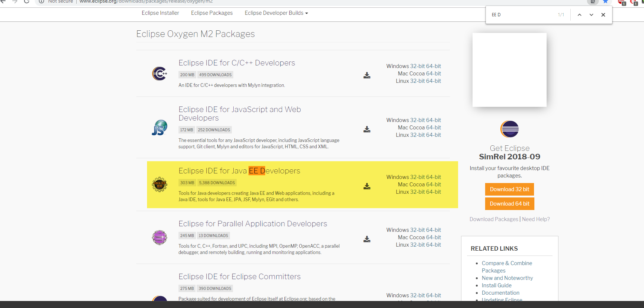Download Parallel Application Mac Cocoa 64-bit

point(434,237)
